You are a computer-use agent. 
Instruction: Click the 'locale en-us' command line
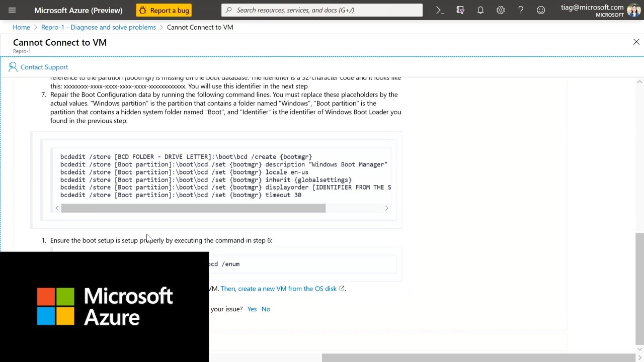pyautogui.click(x=184, y=172)
